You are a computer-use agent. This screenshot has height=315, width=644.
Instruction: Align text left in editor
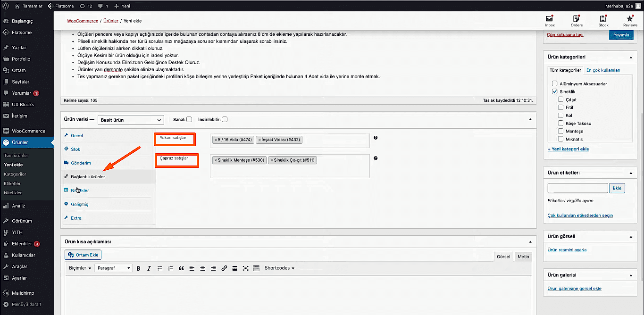192,268
